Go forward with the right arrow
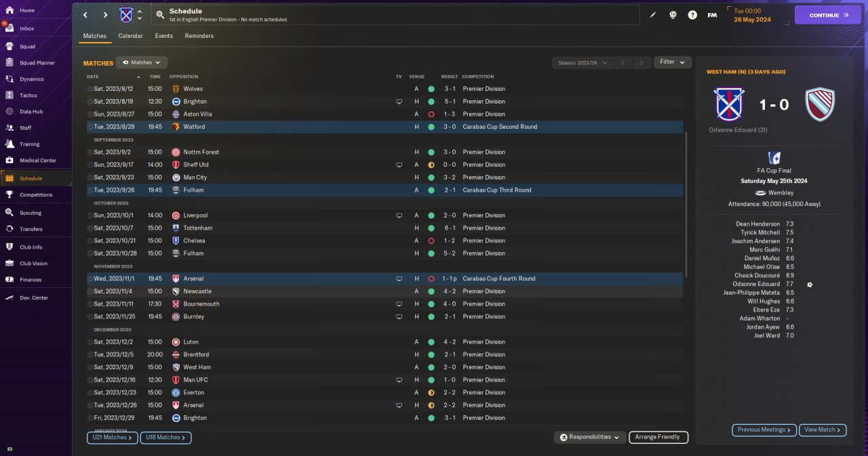 [x=105, y=15]
